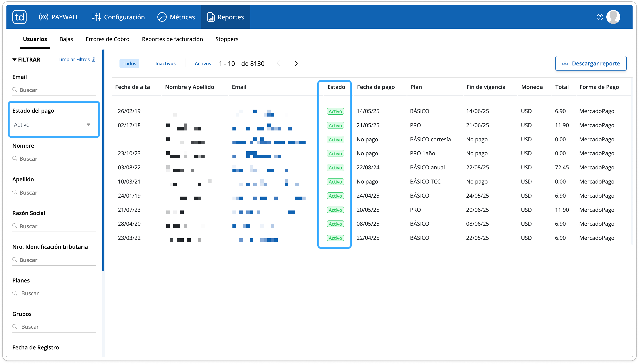Click Activo badge in the 26/02/19 row
Viewport: 639px width, 364px height.
coord(335,111)
